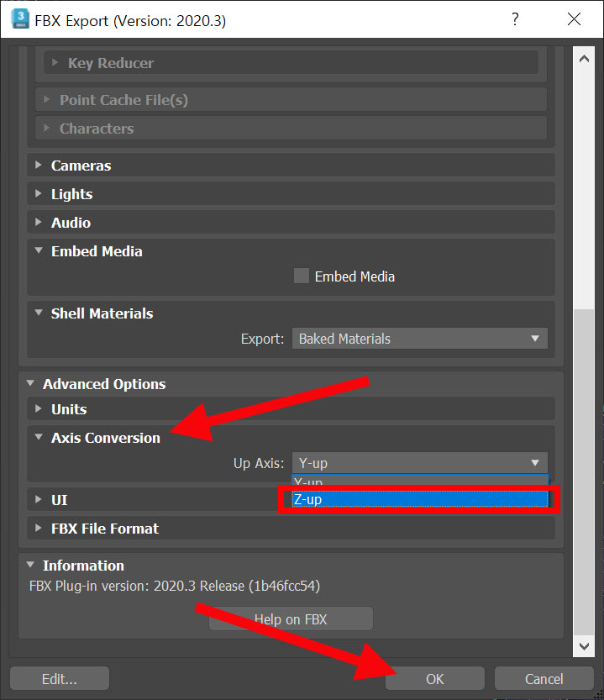Click the vertical scrollbar thumb

click(x=584, y=472)
